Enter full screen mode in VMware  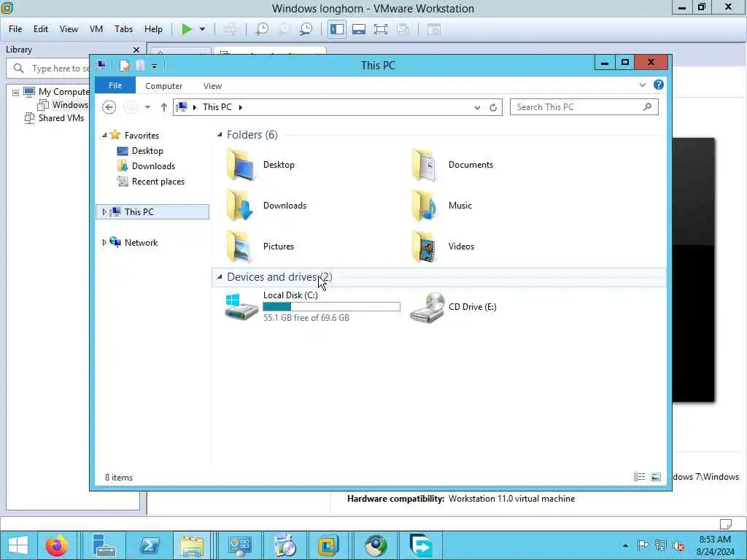pos(381,29)
